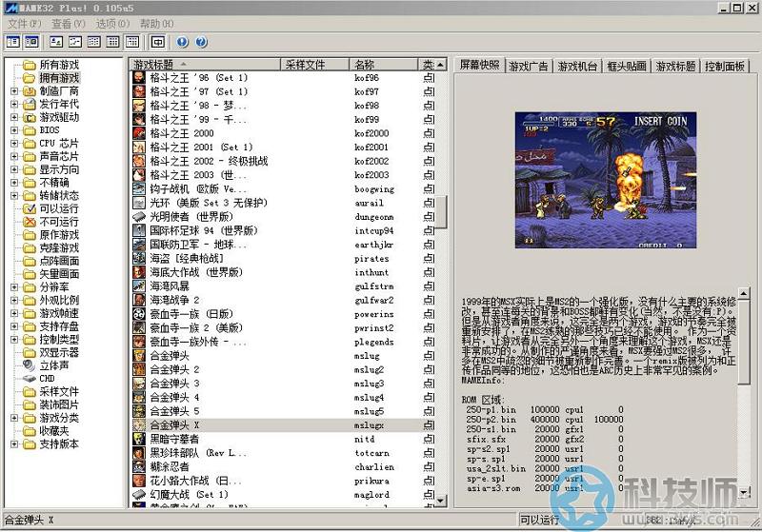This screenshot has width=762, height=532.
Task: Switch to details view icon
Action: tap(112, 42)
